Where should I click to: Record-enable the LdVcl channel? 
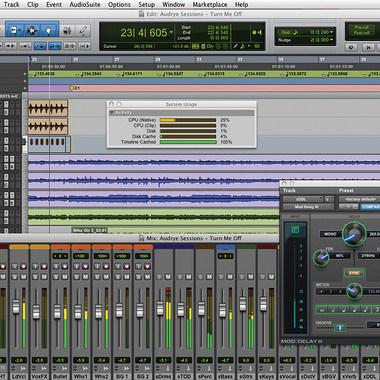click(x=23, y=266)
